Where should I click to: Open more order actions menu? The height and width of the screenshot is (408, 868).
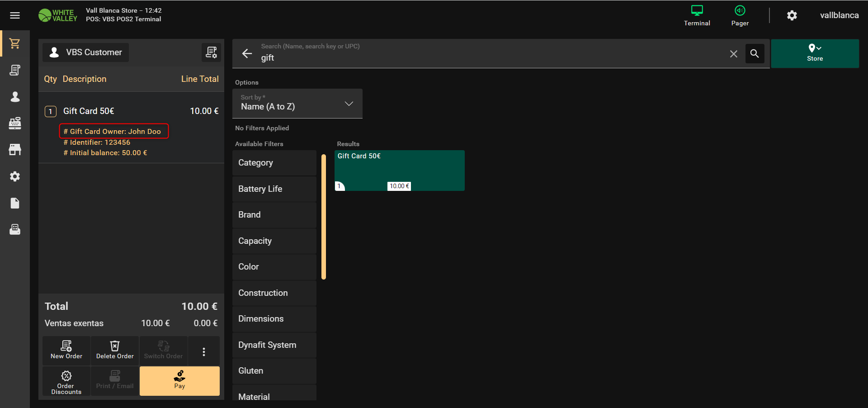coord(204,351)
